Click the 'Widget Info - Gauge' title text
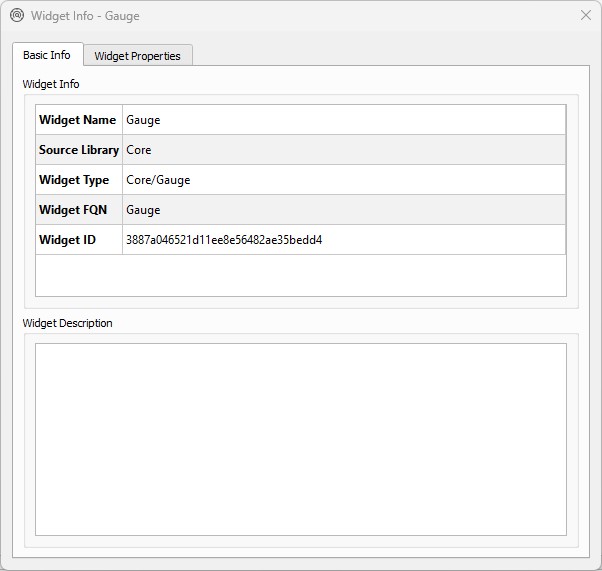 pyautogui.click(x=85, y=16)
